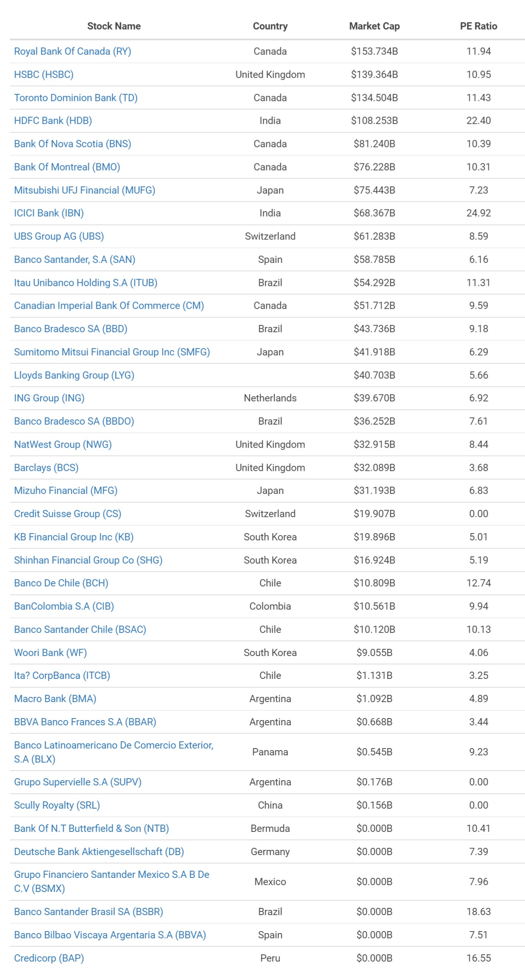Open Banco Latinoamericano De Comercio Exterior link
Image resolution: width=525 pixels, height=980 pixels.
point(114,745)
